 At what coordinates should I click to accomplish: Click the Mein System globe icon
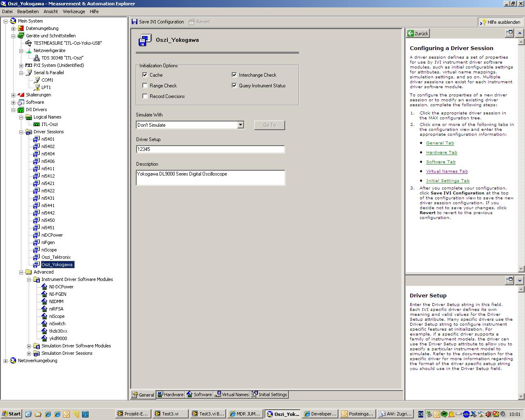tap(13, 21)
